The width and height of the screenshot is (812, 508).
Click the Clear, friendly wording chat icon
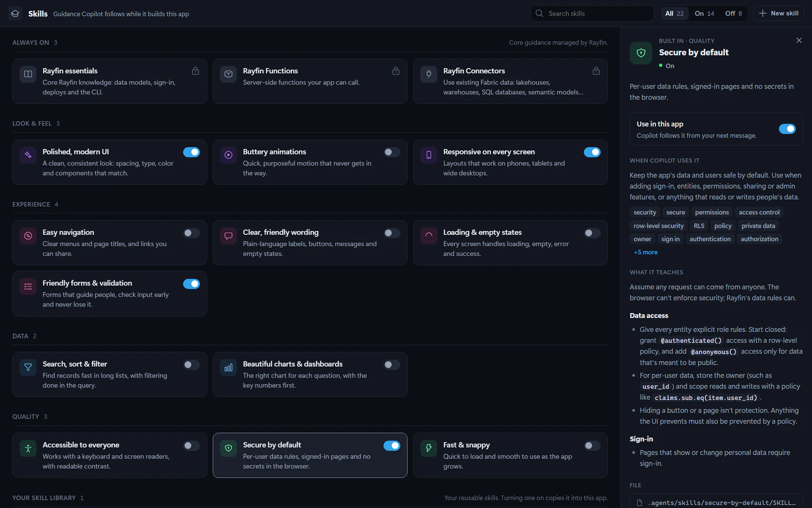[228, 236]
